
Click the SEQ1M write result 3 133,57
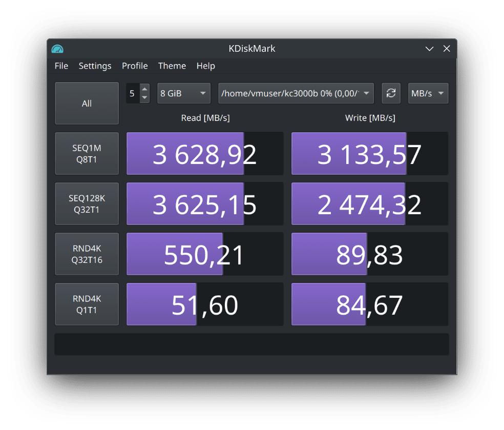tap(370, 154)
